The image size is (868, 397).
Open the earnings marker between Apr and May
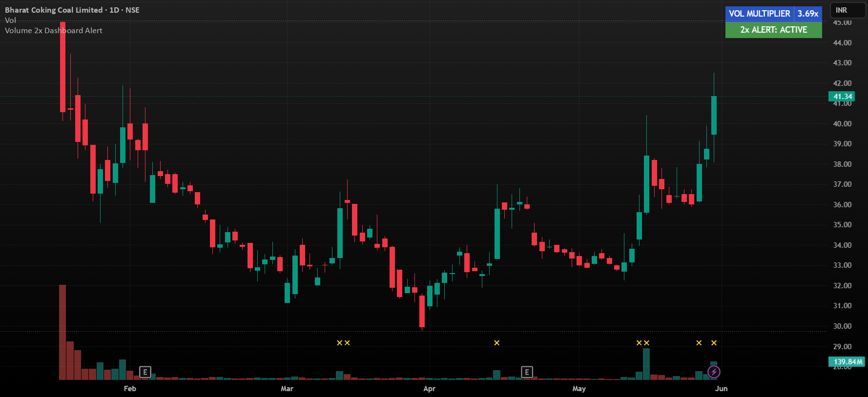(527, 372)
